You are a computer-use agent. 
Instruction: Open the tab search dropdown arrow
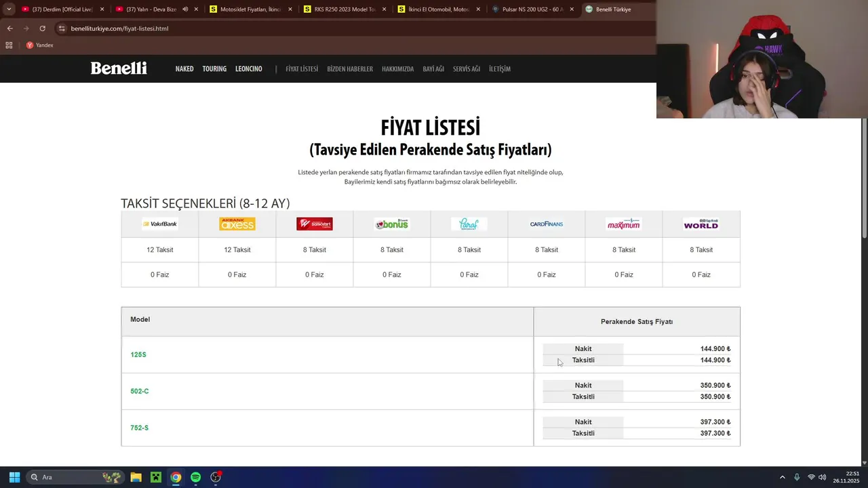tap(9, 9)
